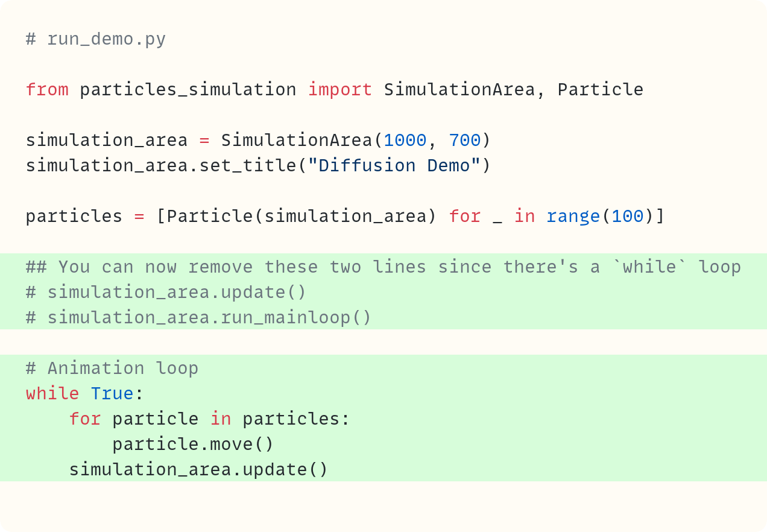Image resolution: width=767 pixels, height=532 pixels.
Task: Click the True keyword in blue
Action: point(112,393)
